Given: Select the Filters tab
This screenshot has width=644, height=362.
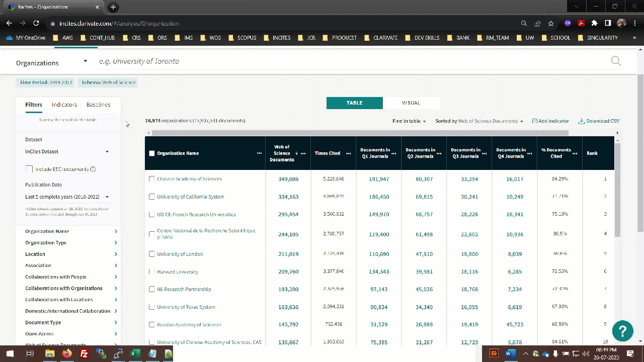Looking at the screenshot, I should pyautogui.click(x=34, y=105).
